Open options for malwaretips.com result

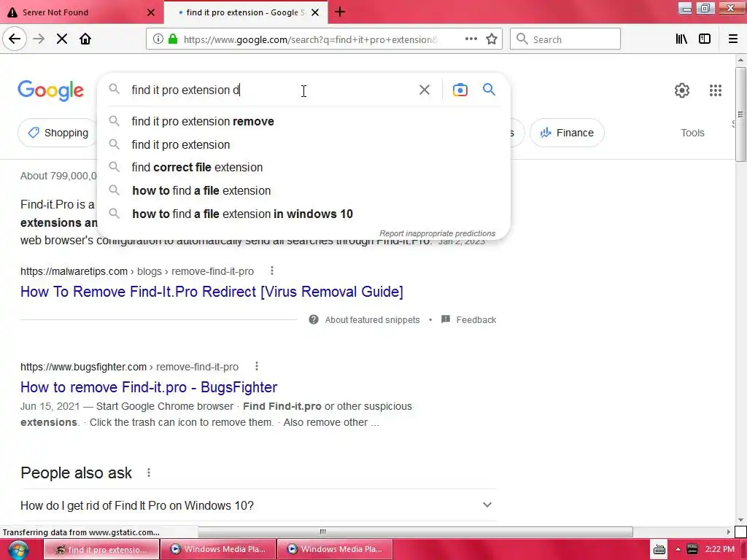272,271
